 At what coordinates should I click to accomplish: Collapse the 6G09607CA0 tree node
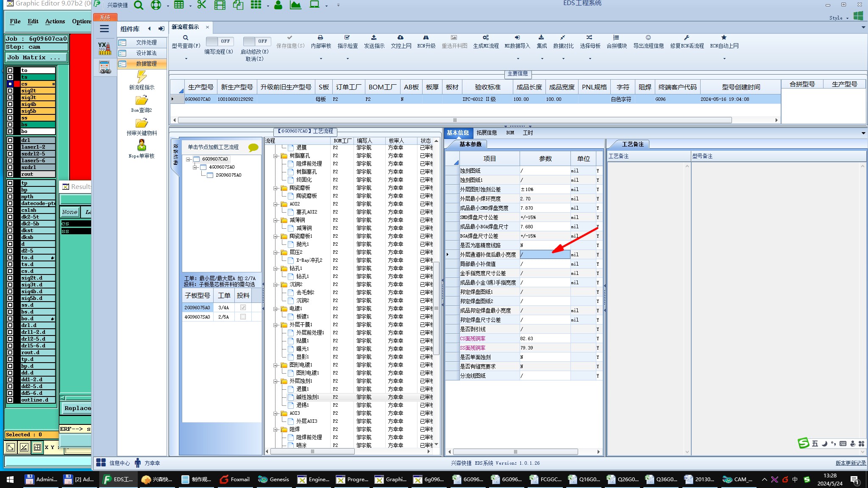[x=188, y=159]
